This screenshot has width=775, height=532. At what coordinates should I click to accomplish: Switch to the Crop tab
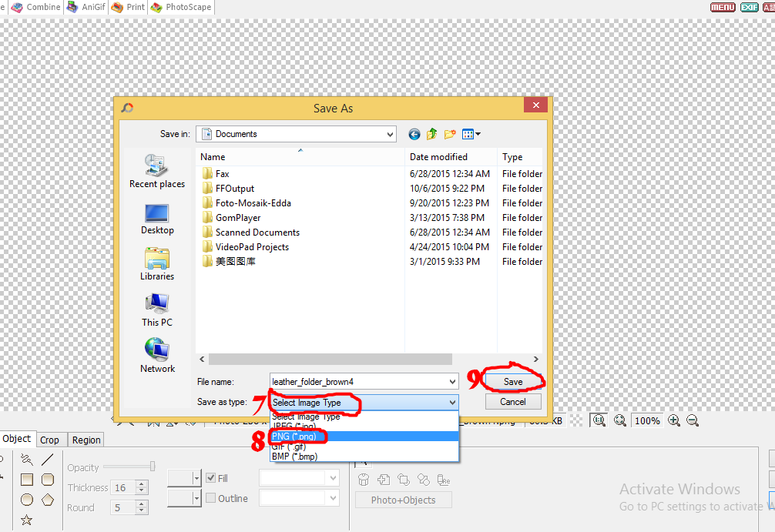[50, 440]
